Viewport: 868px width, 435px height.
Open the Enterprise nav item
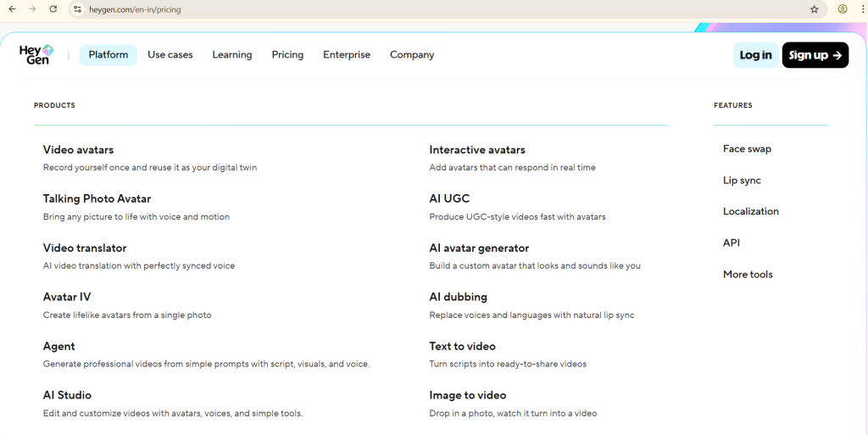pyautogui.click(x=346, y=55)
